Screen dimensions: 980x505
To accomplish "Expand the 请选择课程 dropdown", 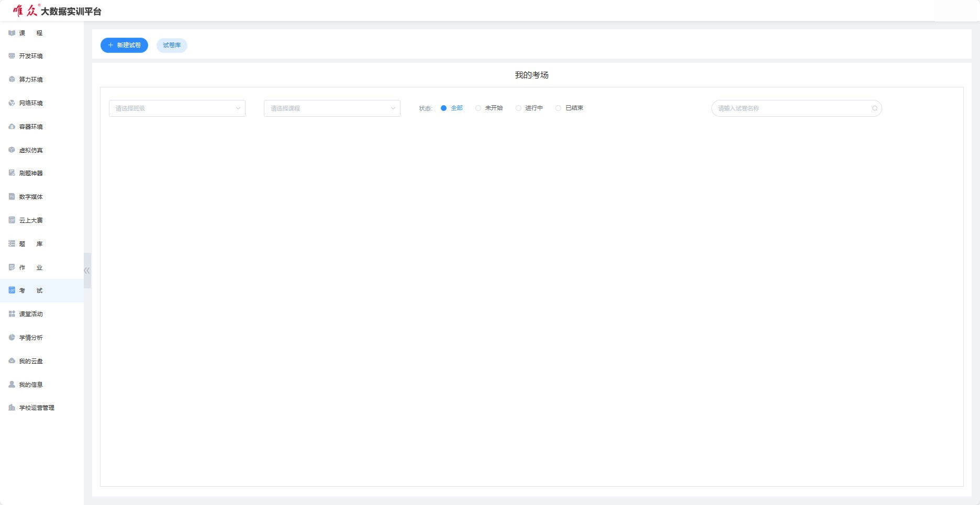I will 332,108.
